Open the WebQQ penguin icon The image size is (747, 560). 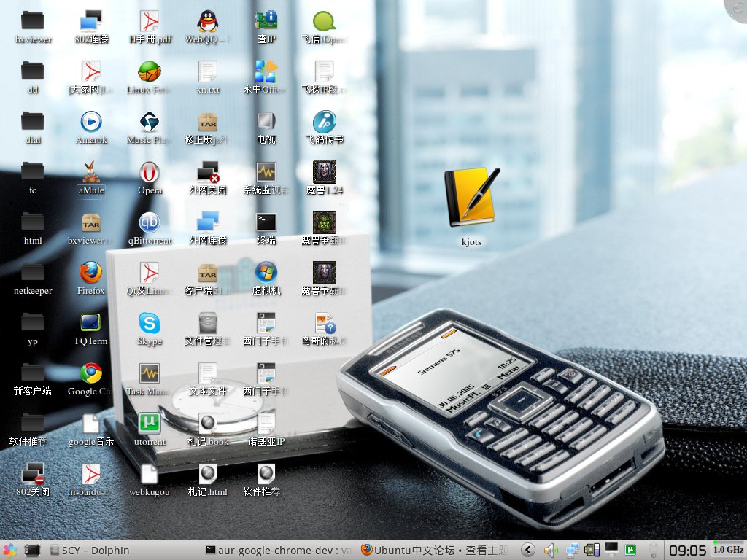tap(208, 21)
